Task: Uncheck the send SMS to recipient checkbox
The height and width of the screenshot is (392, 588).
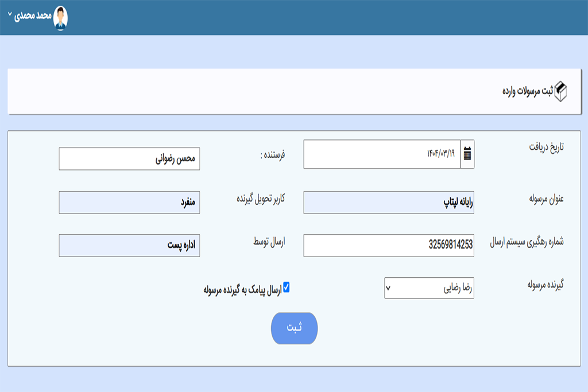Action: pyautogui.click(x=287, y=287)
